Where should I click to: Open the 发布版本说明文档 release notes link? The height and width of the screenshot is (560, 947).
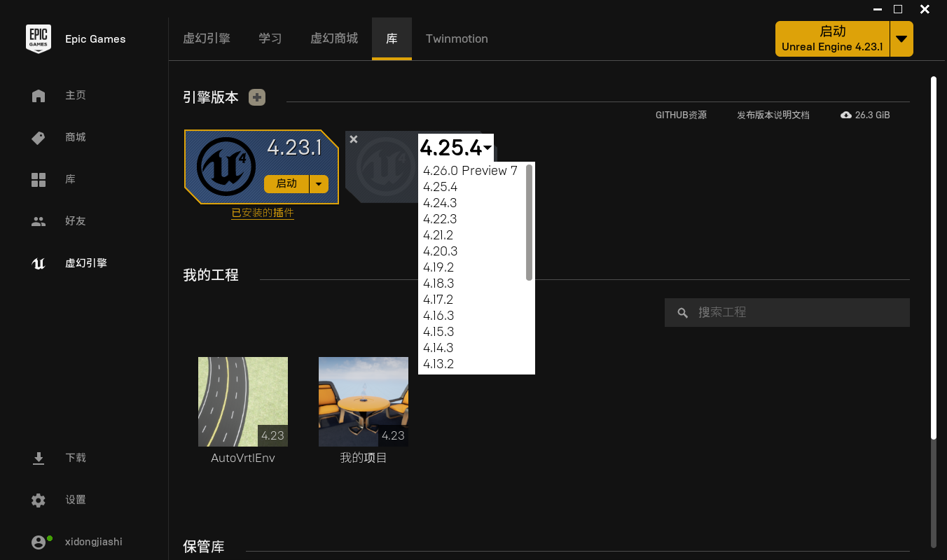coord(772,115)
